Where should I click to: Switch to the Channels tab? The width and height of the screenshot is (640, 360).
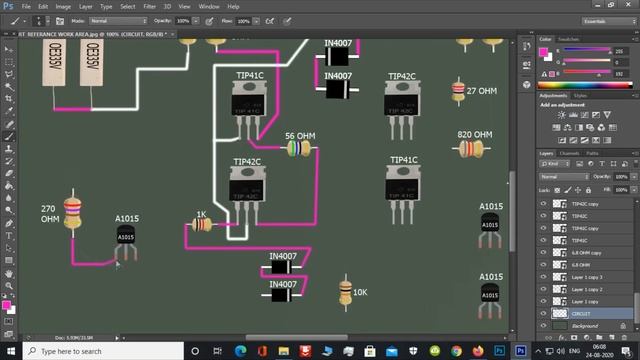(569, 153)
